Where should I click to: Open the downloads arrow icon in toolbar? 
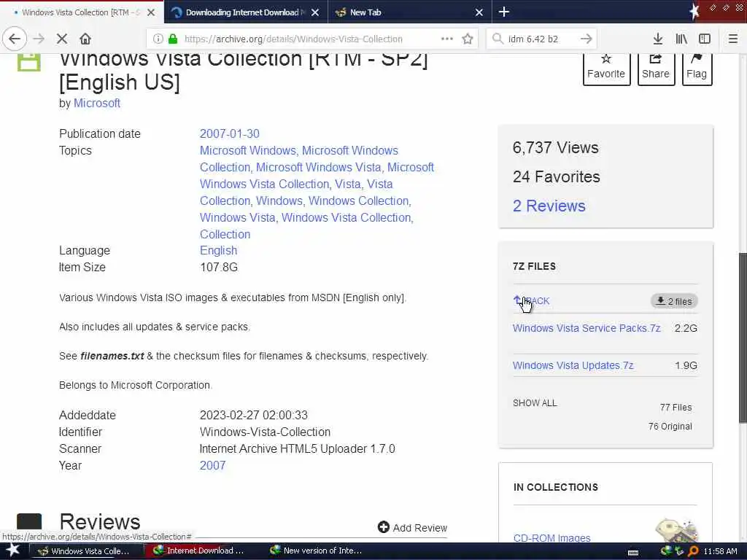658,39
